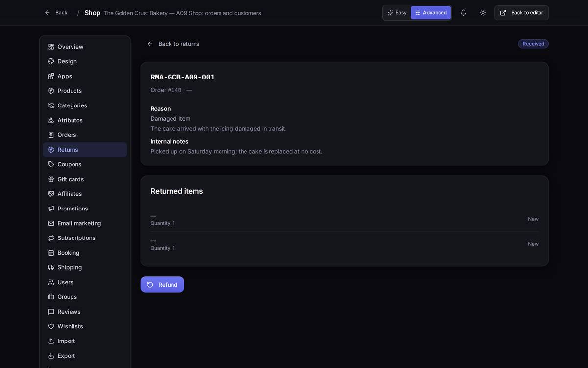588x368 pixels.
Task: Click the Import upload icon
Action: point(51,341)
